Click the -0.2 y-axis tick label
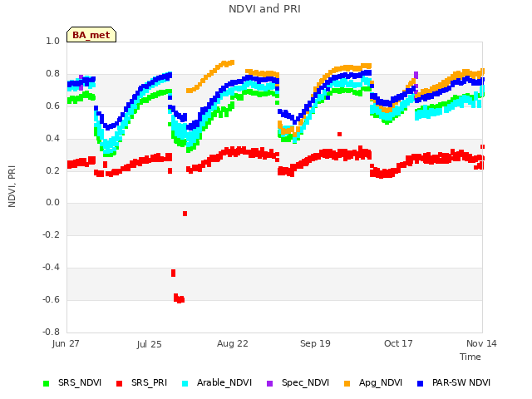Viewport: 532px width, 399px height. [52, 234]
